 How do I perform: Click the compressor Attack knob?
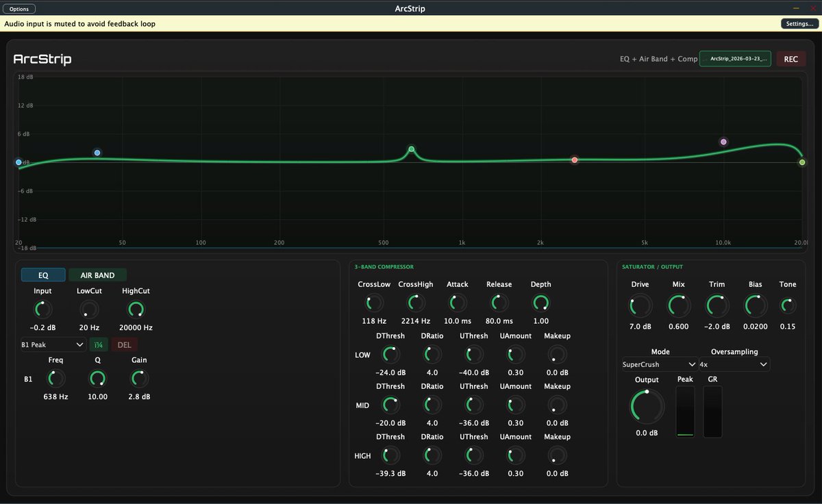(458, 303)
